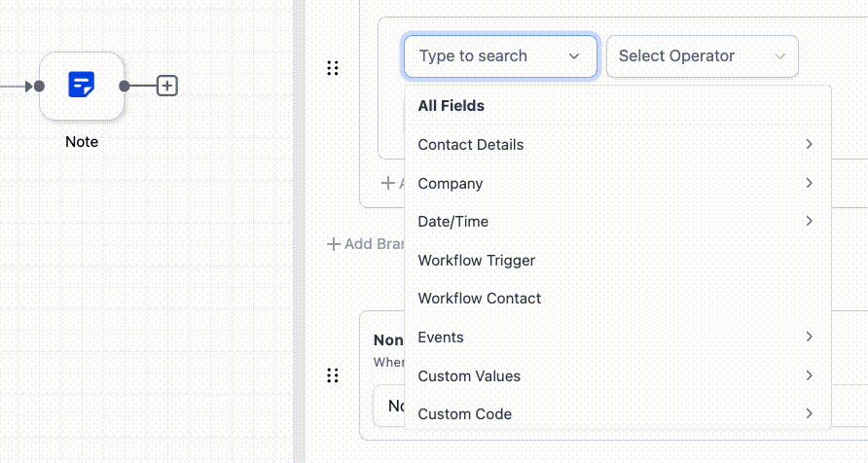Click the Note node's right connector dot
Viewport: 868px width, 463px height.
pyautogui.click(x=125, y=86)
